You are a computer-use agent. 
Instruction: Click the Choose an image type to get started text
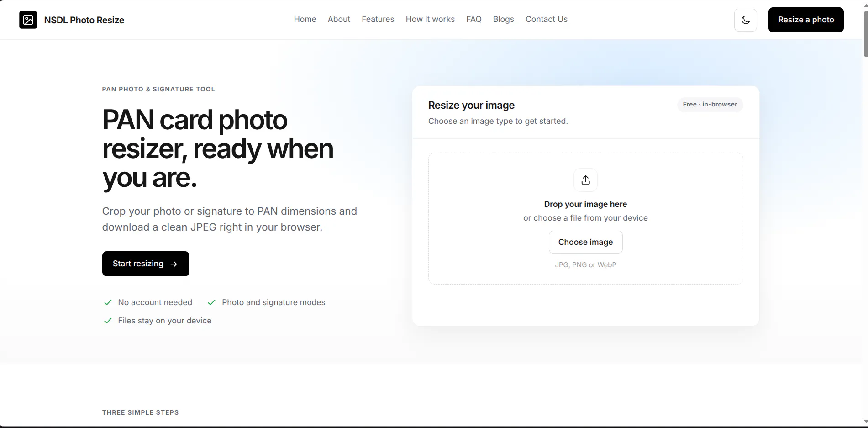pos(498,121)
